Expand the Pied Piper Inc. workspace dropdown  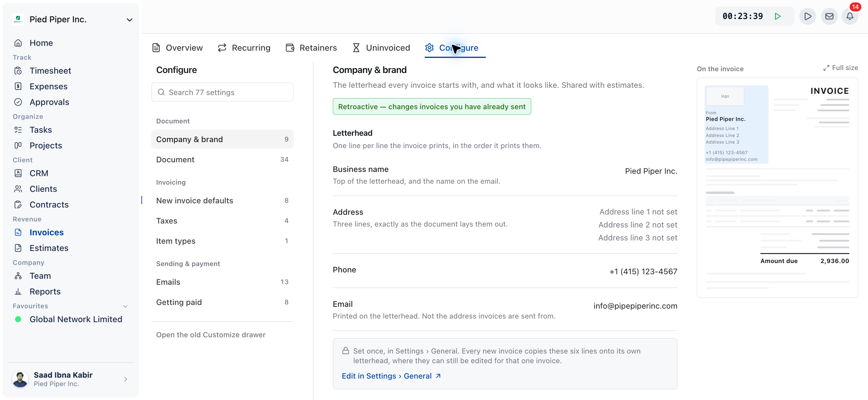129,20
